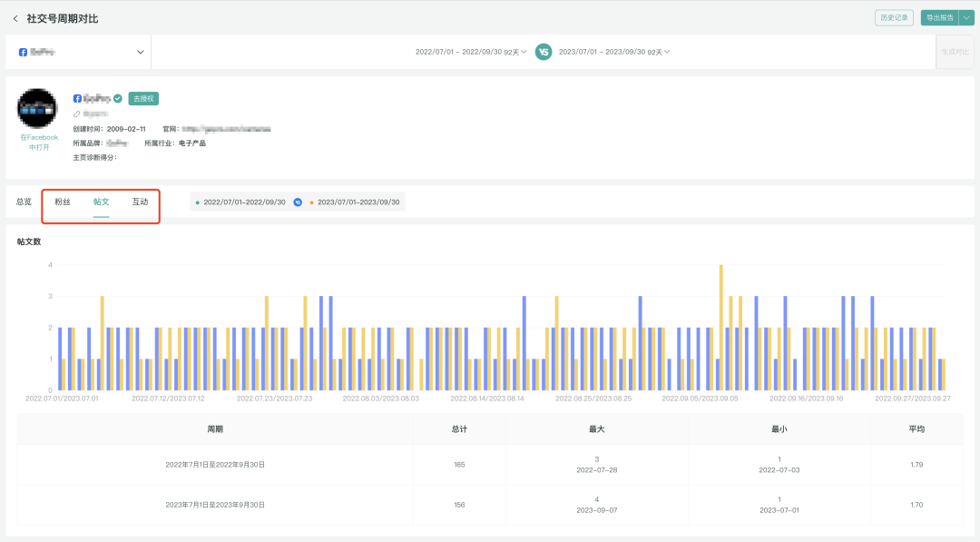Toggle the 2022/07/01-2022/09/30 legend entry

coord(240,202)
